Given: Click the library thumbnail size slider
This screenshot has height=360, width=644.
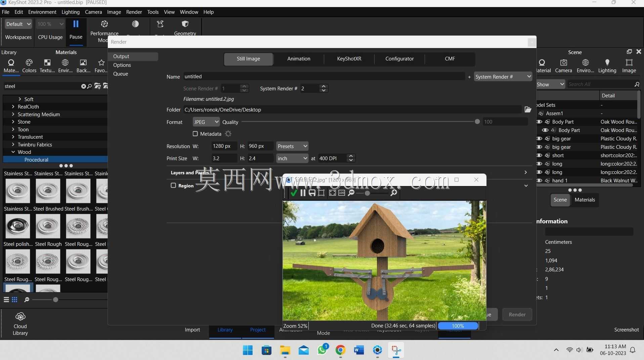Looking at the screenshot, I should [55, 300].
